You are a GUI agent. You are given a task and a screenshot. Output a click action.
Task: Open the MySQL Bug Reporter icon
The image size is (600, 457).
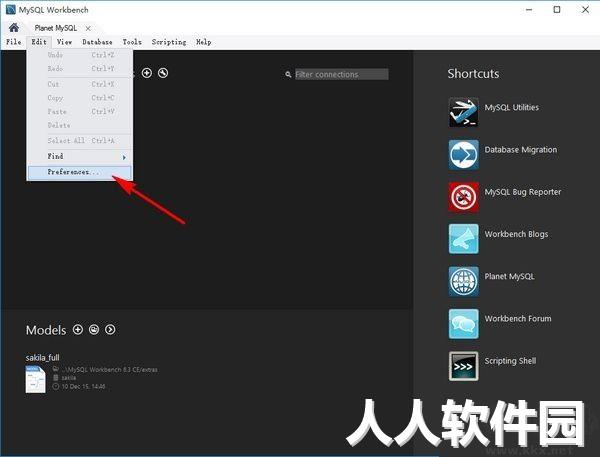point(463,197)
